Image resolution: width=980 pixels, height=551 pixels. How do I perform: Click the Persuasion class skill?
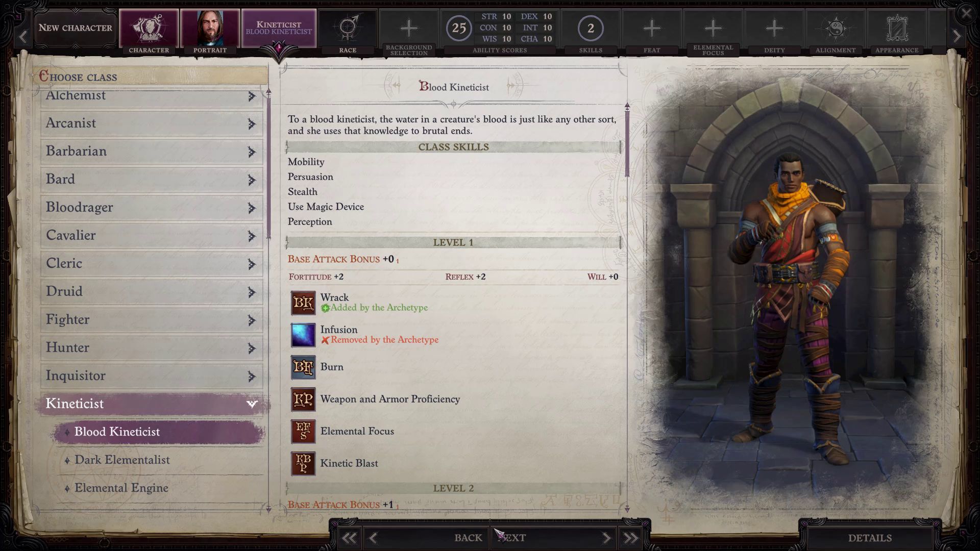point(310,177)
